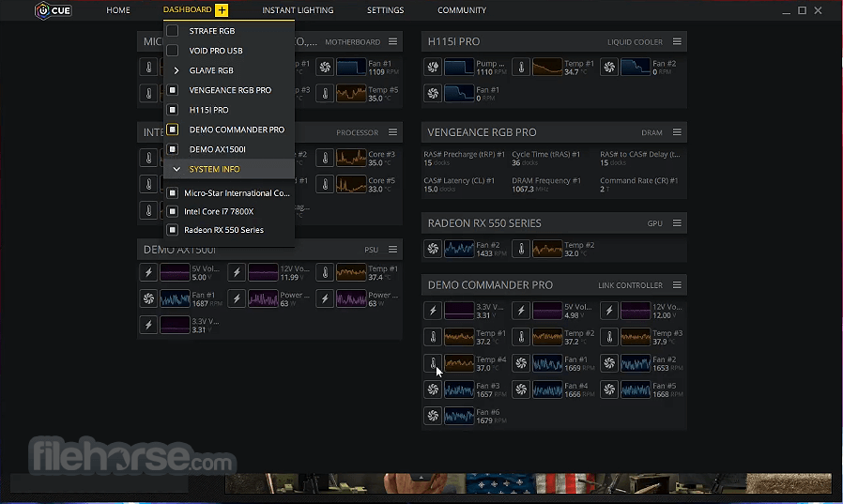Click the Core #5 thermometer icon
The image size is (843, 504).
(x=325, y=184)
